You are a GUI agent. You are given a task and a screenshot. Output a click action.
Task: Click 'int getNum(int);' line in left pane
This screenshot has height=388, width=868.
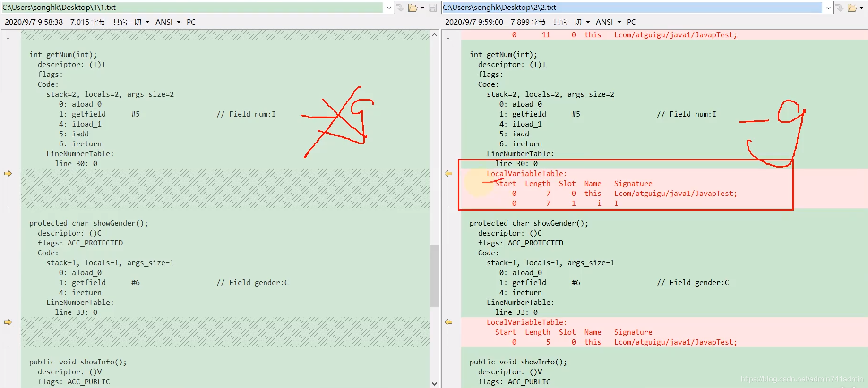[x=63, y=55]
